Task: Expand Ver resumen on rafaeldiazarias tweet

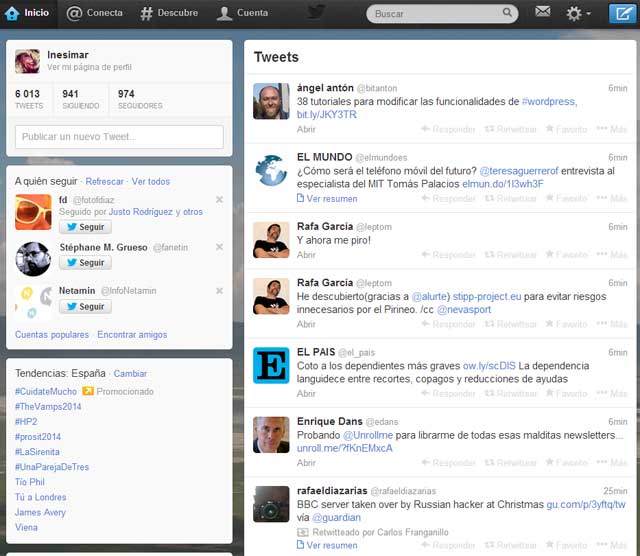Action: tap(327, 545)
